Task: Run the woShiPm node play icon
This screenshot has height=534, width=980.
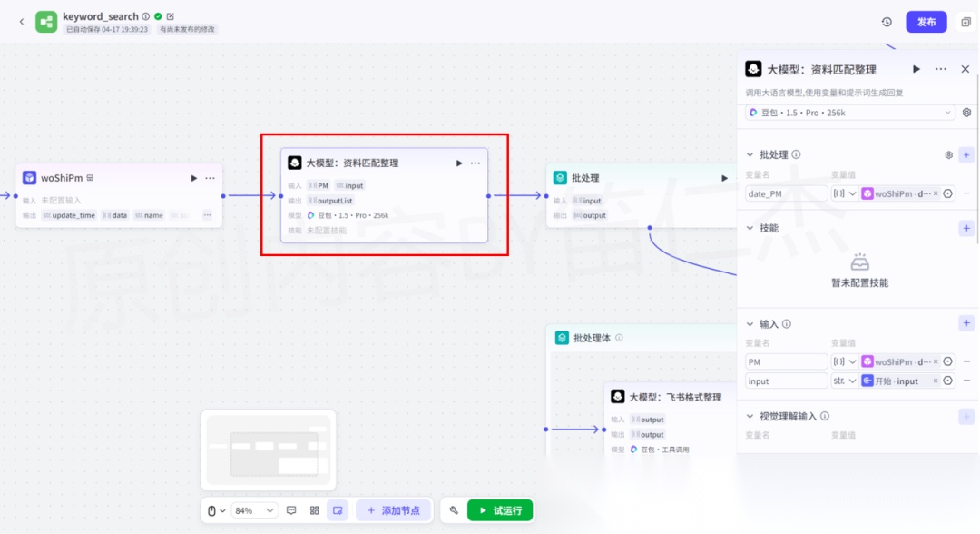Action: (x=194, y=178)
